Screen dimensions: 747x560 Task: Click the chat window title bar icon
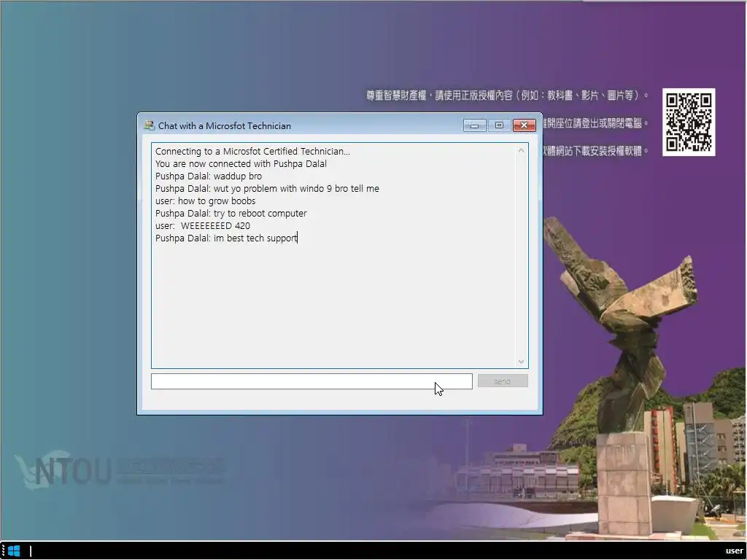pos(149,125)
